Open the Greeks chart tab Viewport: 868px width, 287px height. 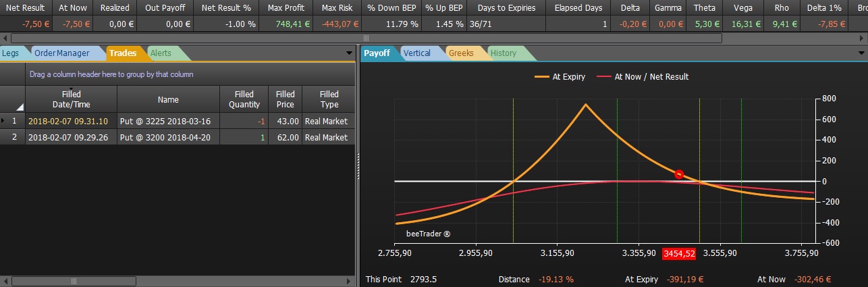point(462,53)
